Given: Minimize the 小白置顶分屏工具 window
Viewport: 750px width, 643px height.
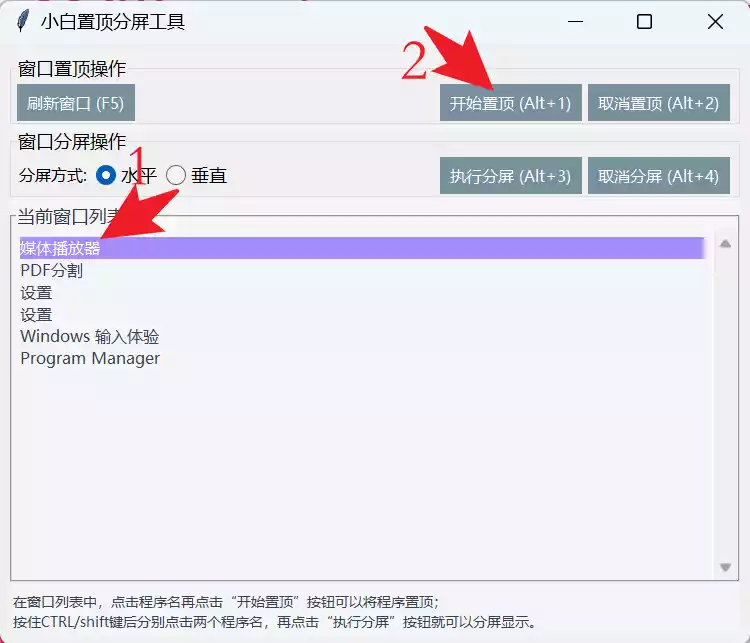Looking at the screenshot, I should (x=574, y=22).
